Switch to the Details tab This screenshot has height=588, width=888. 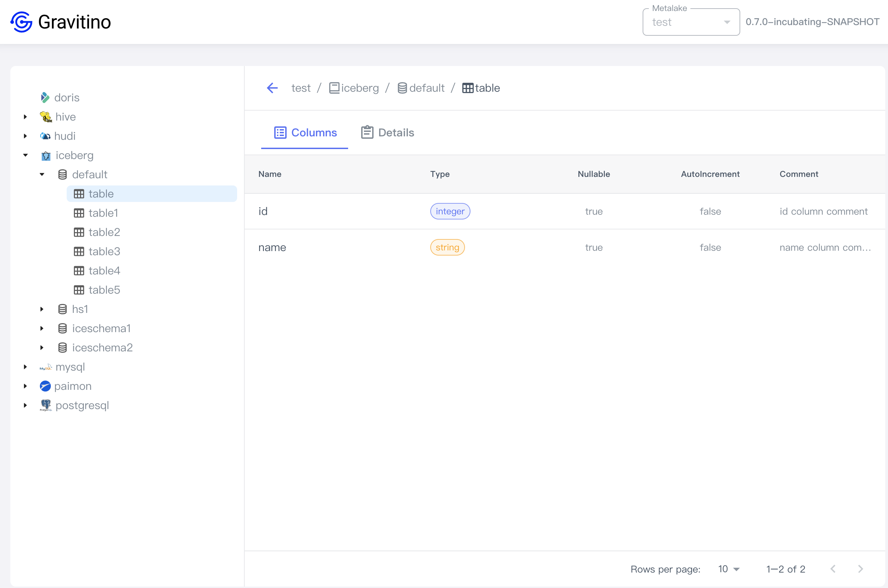[x=388, y=133]
